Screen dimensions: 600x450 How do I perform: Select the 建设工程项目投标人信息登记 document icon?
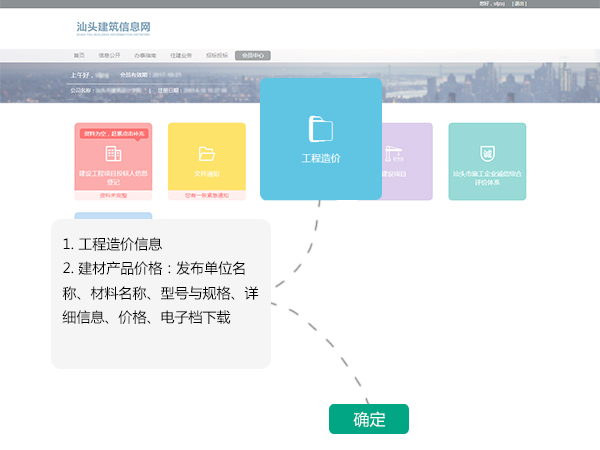point(113,154)
